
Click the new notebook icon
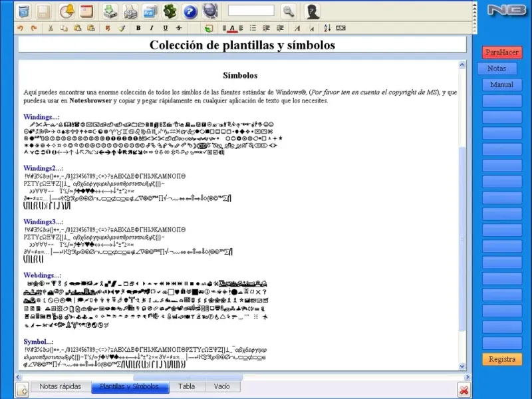pos(24,11)
